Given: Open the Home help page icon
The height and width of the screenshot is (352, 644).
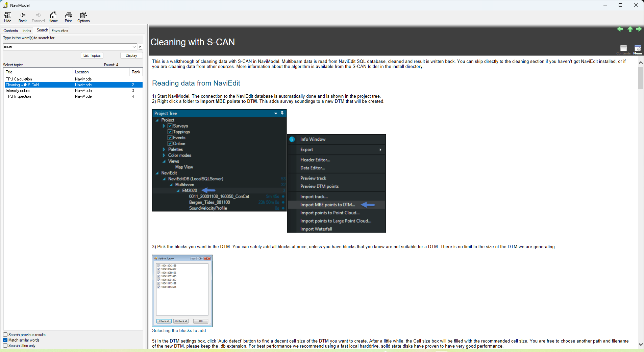Looking at the screenshot, I should pyautogui.click(x=53, y=17).
